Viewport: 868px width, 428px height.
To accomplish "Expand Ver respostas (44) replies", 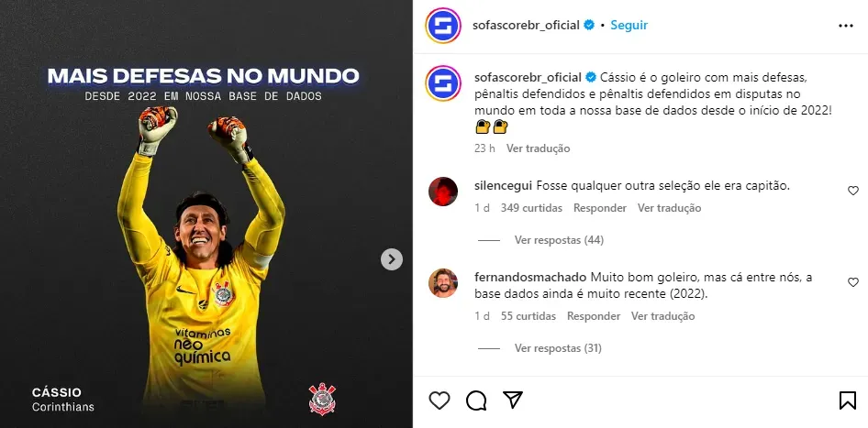I will point(559,240).
